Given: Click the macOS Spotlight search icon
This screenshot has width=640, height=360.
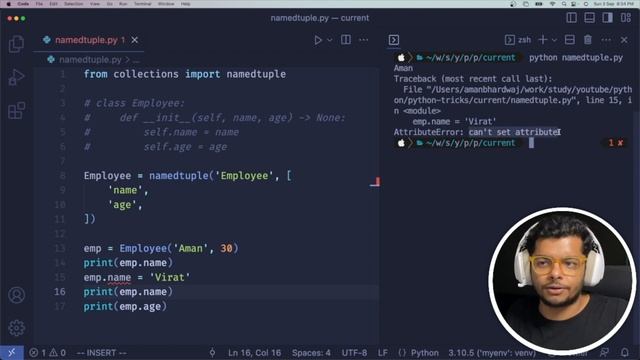Looking at the screenshot, I should click(564, 4).
